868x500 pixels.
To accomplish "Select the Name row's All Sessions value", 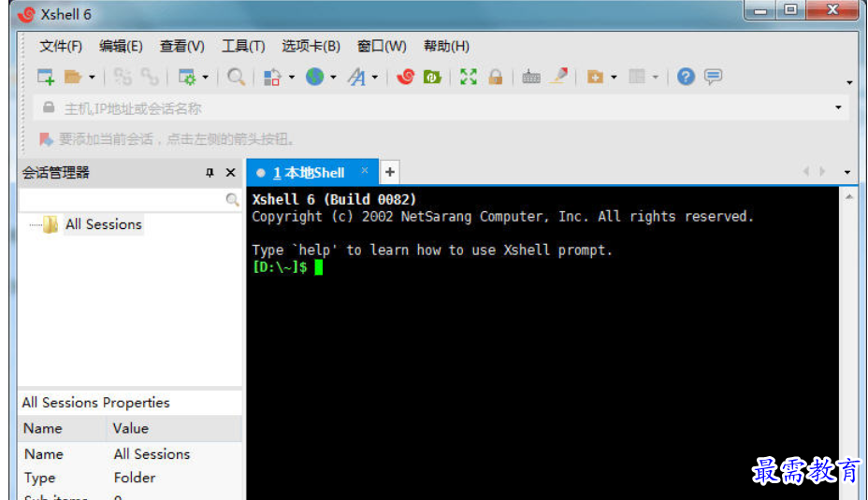I will (x=152, y=454).
